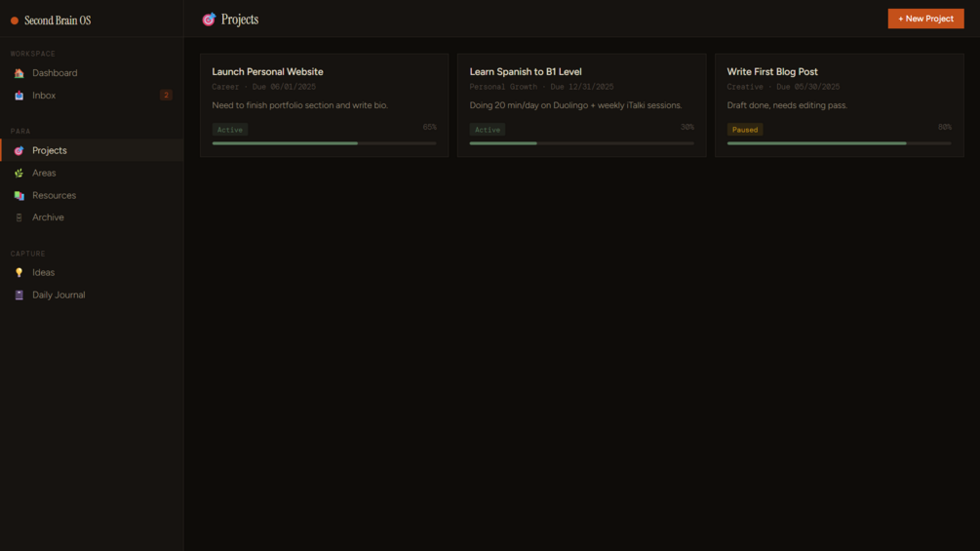The width and height of the screenshot is (980, 551).
Task: Click the Write First Blog Post progress bar
Action: point(839,143)
